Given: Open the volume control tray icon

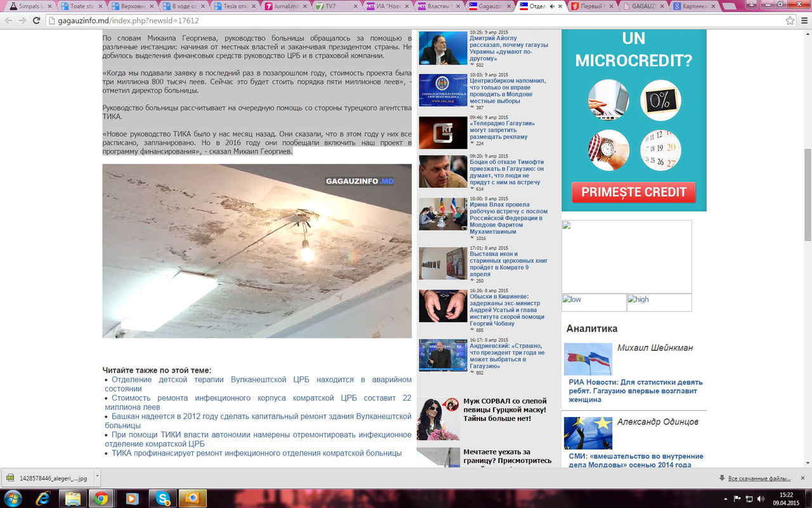Looking at the screenshot, I should click(760, 498).
